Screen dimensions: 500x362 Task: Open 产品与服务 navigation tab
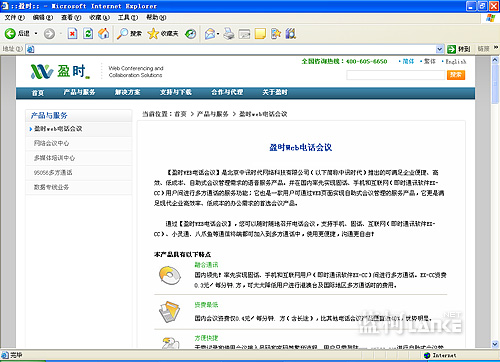[x=79, y=92]
